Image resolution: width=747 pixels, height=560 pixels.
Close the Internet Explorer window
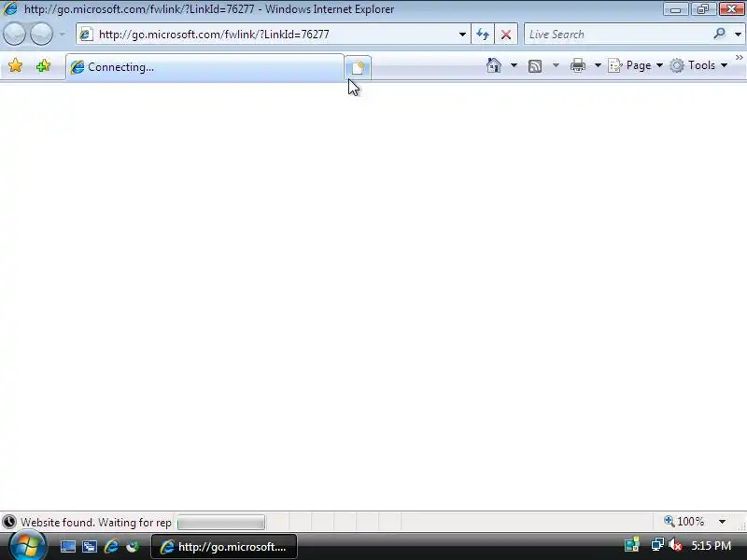point(731,9)
